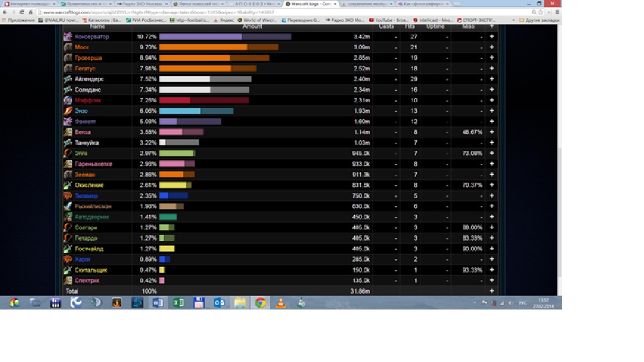The height and width of the screenshot is (362, 644).
Task: Click light blue bar in the 6.06% row
Action: (x=196, y=111)
